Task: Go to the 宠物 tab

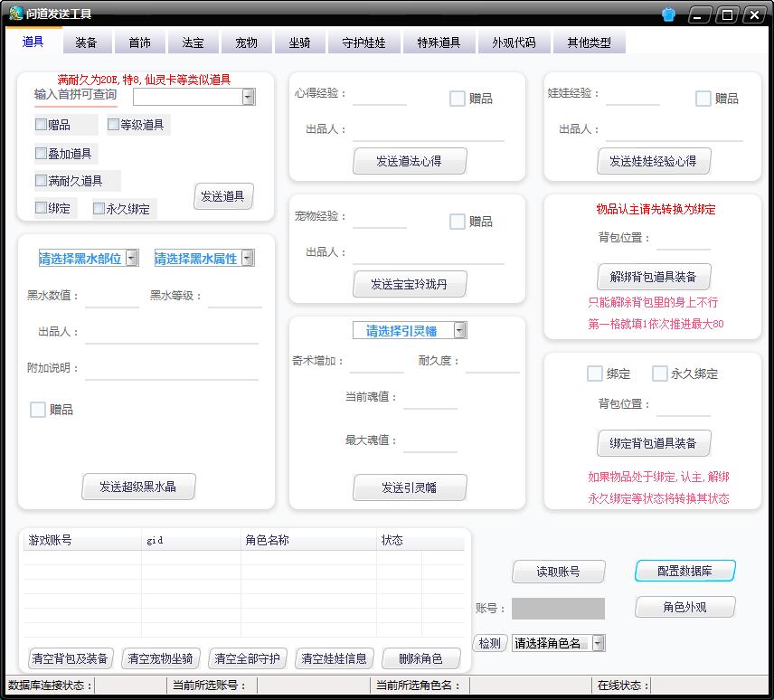Action: 246,43
